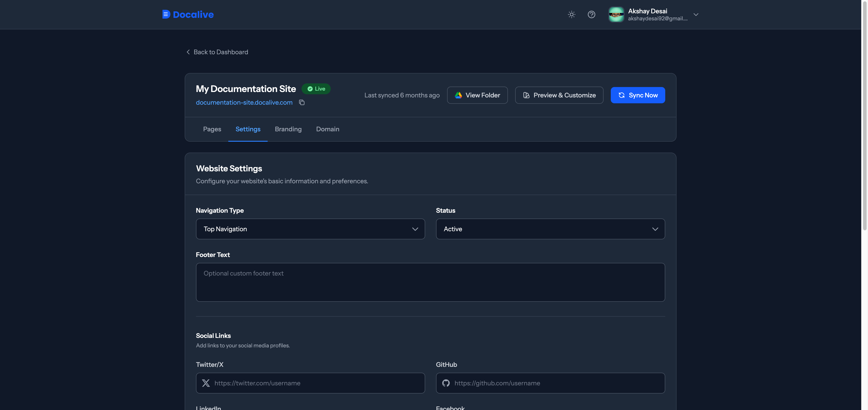Image resolution: width=868 pixels, height=410 pixels.
Task: Click the 'My Documentation Site' title
Action: click(x=246, y=89)
